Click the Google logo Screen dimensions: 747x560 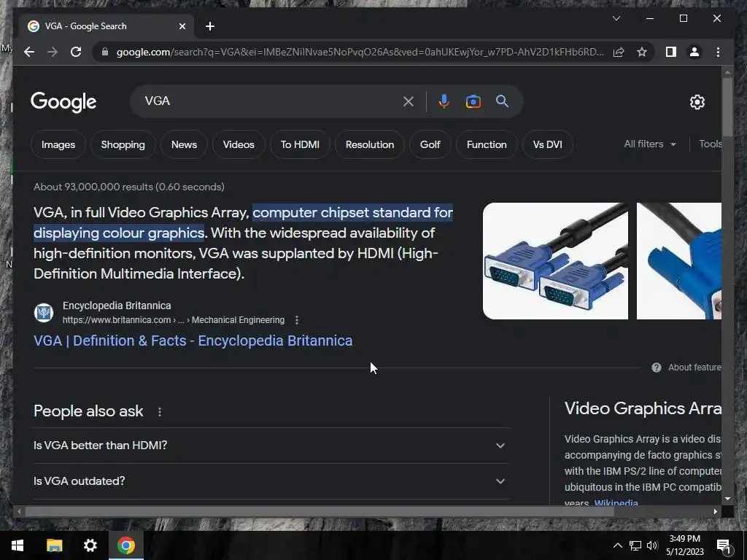click(63, 102)
